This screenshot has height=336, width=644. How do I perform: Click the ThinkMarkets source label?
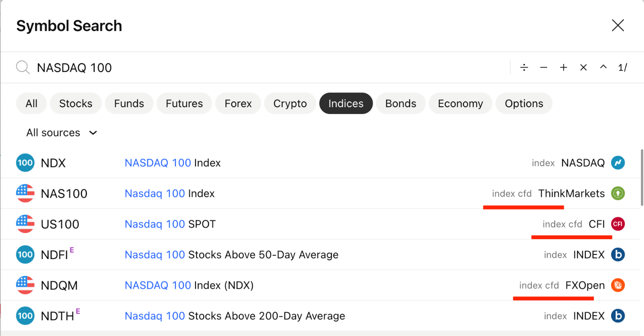click(x=571, y=194)
